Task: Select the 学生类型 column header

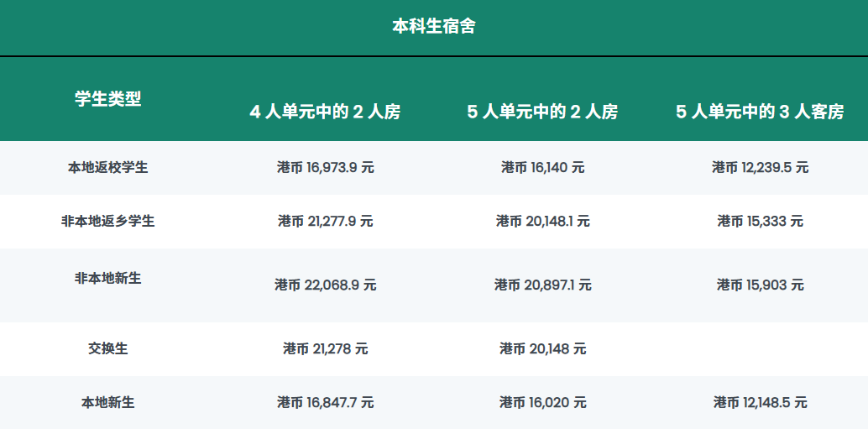Action: pos(108,98)
